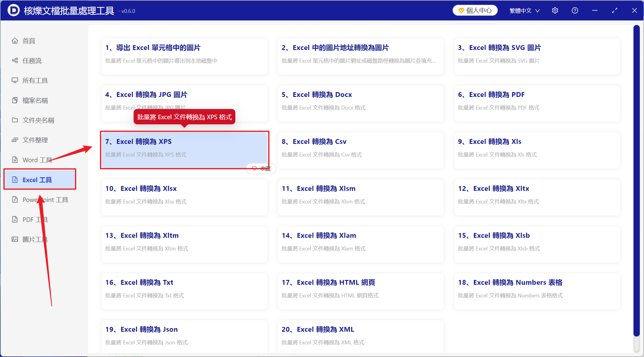The width and height of the screenshot is (644, 357).
Task: Click the 文件整理 organize icon
Action: tap(15, 140)
